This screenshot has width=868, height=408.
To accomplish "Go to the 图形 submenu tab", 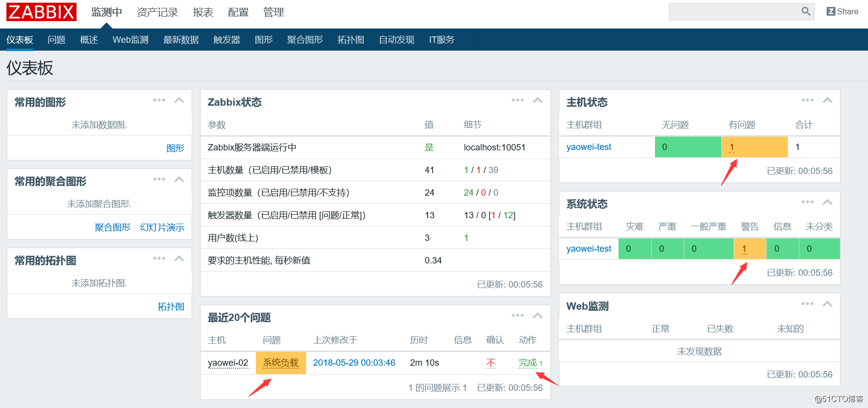I will (x=264, y=40).
